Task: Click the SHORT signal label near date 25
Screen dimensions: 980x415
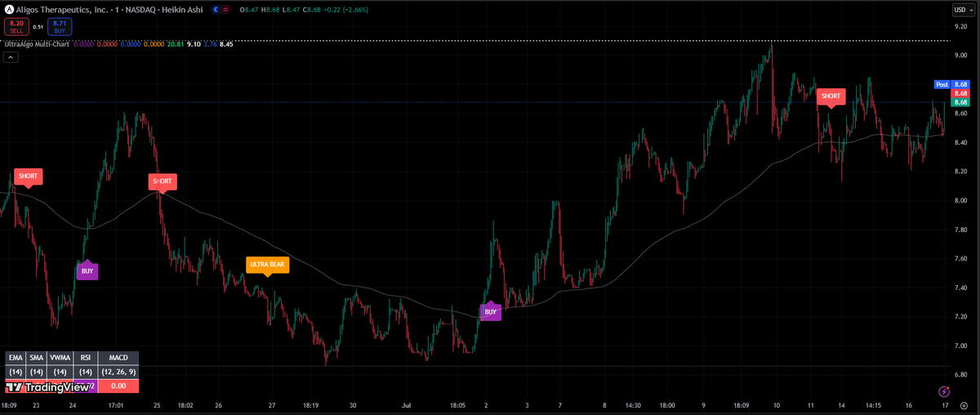Action: [163, 181]
